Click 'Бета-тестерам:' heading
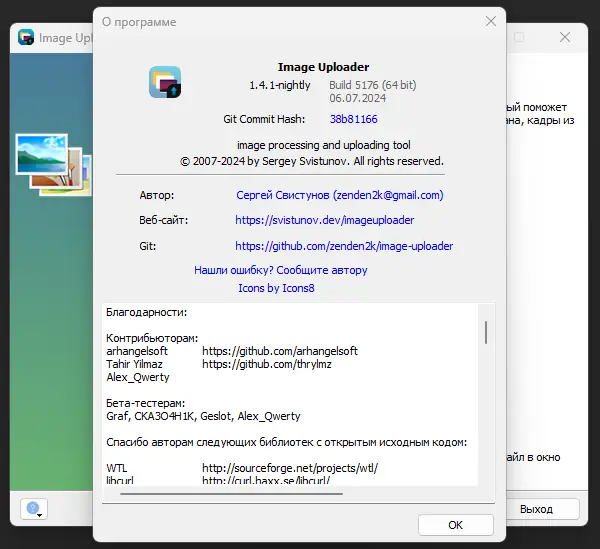This screenshot has width=600, height=549. point(145,403)
